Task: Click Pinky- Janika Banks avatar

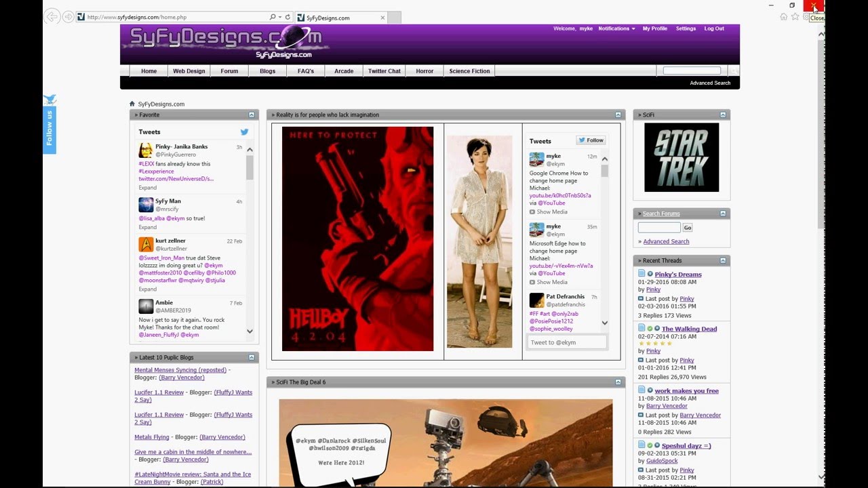Action: pyautogui.click(x=146, y=150)
